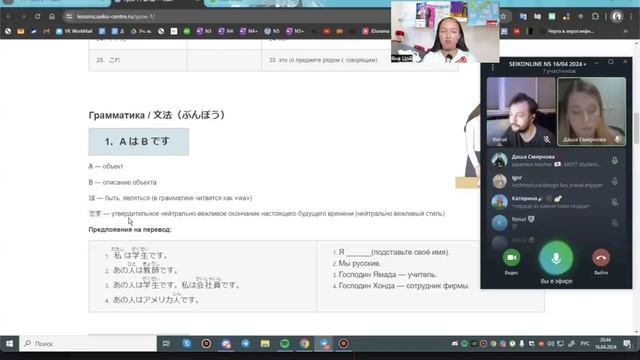640x360 pixels.
Task: Click the grammar box 1. A は B です
Action: tap(139, 142)
